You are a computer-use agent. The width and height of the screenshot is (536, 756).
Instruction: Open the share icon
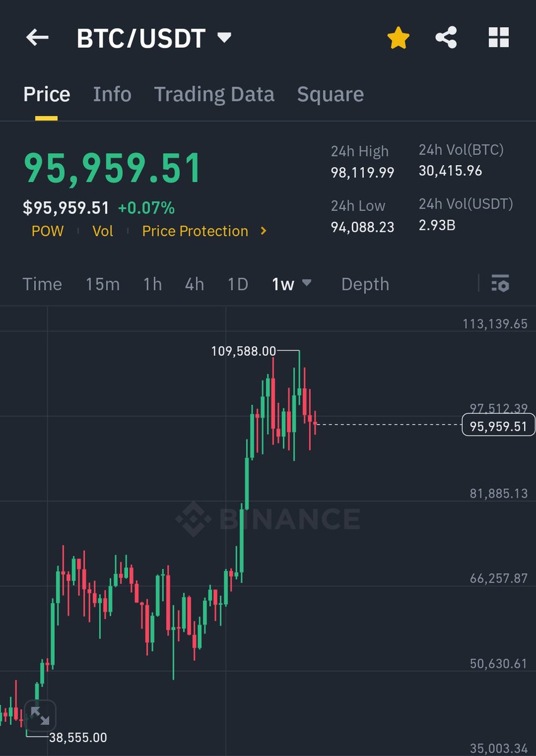[446, 38]
